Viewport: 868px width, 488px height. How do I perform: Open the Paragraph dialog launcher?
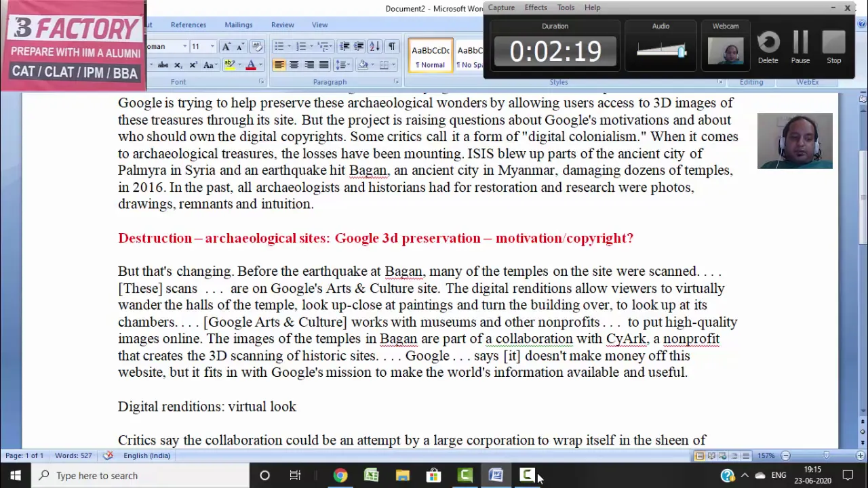coord(396,82)
